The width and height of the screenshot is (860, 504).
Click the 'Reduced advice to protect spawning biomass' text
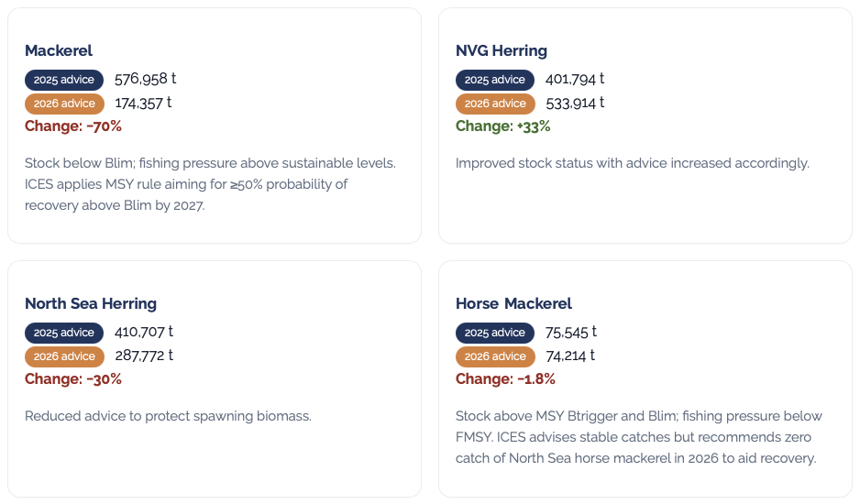(x=168, y=416)
